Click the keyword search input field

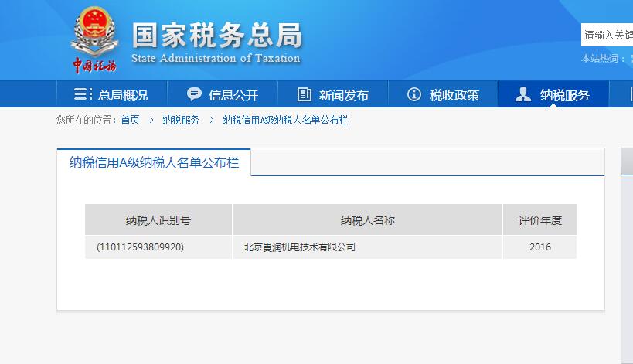[x=607, y=35]
